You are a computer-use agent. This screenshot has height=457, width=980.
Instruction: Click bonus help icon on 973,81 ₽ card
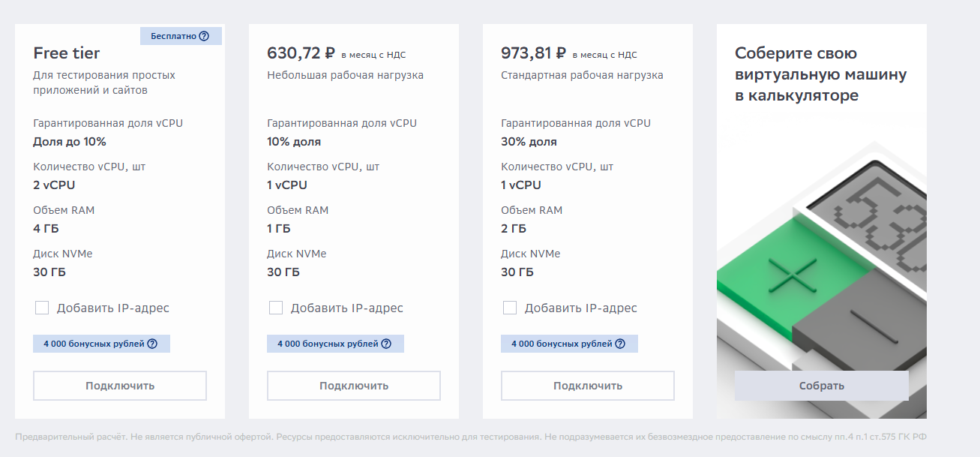point(620,344)
